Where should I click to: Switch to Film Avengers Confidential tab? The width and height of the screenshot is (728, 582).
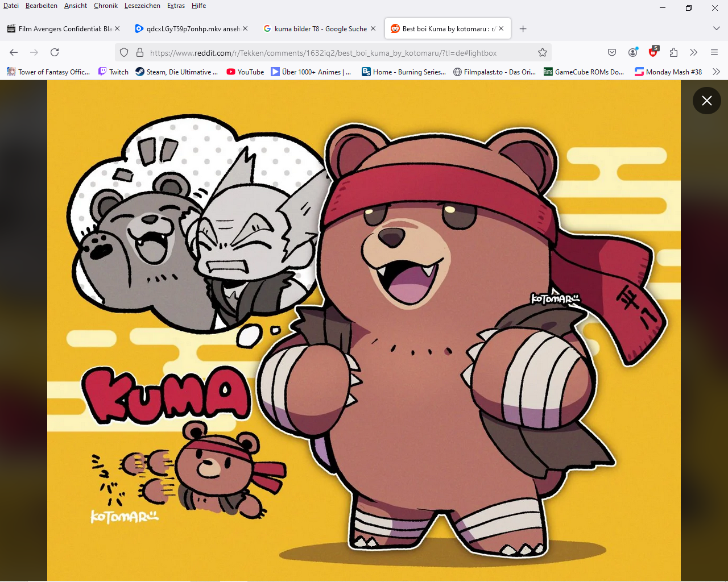click(63, 28)
